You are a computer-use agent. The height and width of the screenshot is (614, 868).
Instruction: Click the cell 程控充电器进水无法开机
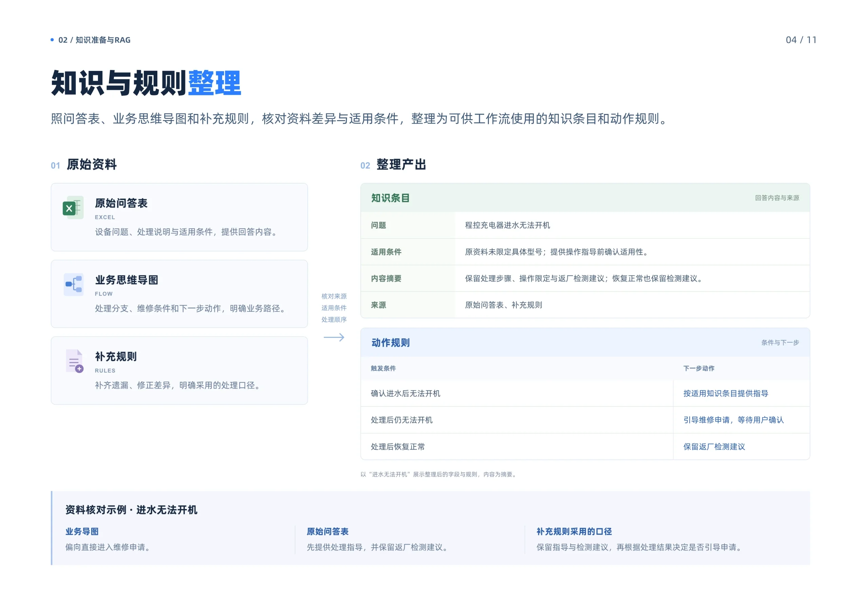click(507, 225)
